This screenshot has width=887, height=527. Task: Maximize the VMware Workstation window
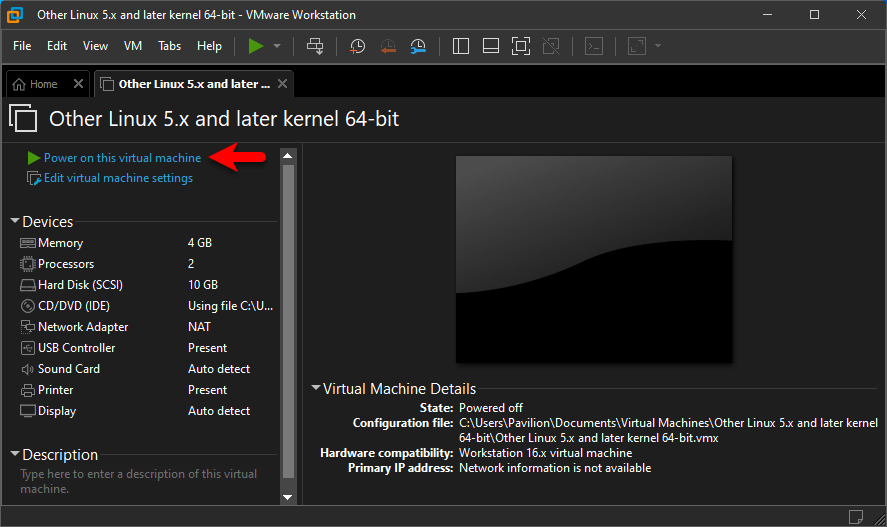tap(815, 15)
